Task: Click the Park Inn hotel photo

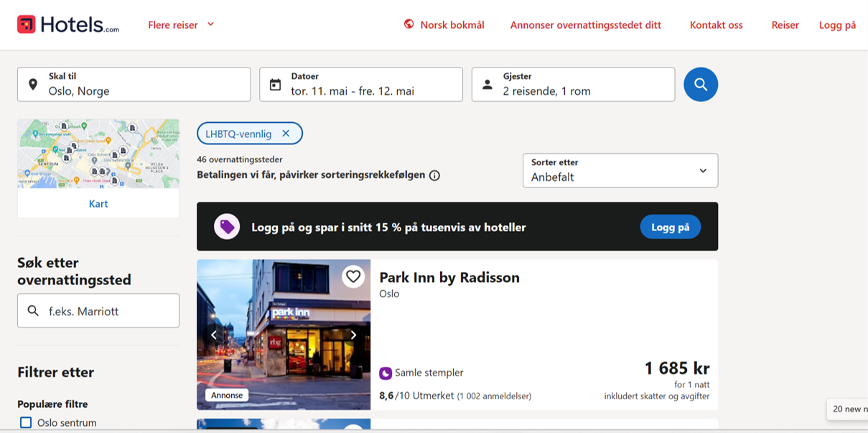Action: click(x=284, y=335)
